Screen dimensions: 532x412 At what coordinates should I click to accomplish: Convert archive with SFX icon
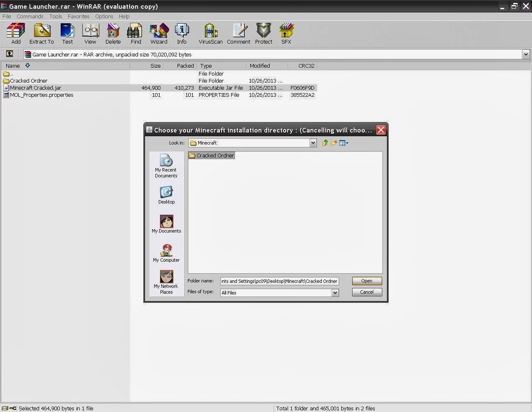[286, 34]
